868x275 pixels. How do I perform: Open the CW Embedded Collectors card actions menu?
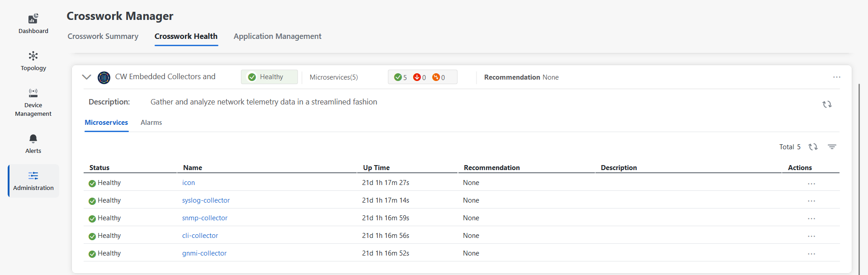tap(837, 77)
